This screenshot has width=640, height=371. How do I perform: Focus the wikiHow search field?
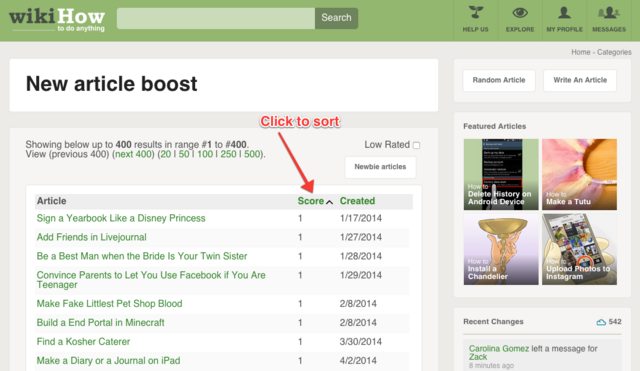click(216, 18)
